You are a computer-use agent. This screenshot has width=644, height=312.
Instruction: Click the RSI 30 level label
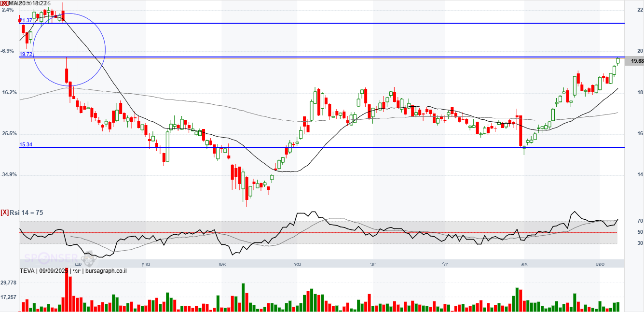pyautogui.click(x=640, y=243)
